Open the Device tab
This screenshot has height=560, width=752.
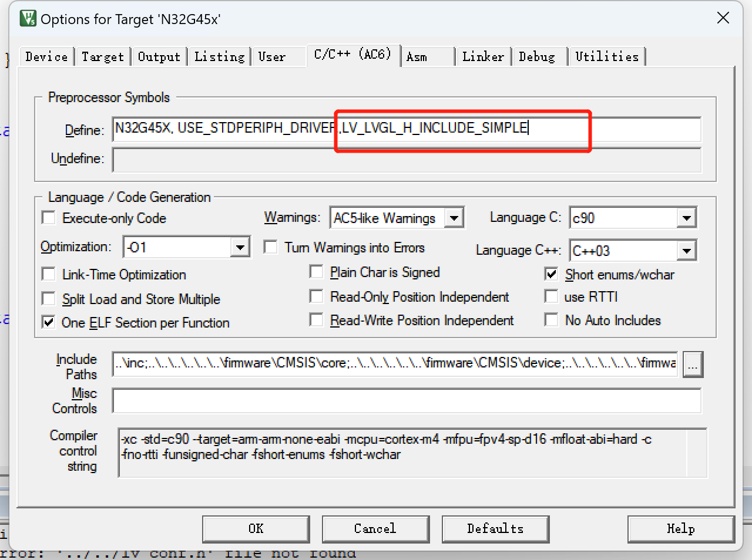pos(46,57)
